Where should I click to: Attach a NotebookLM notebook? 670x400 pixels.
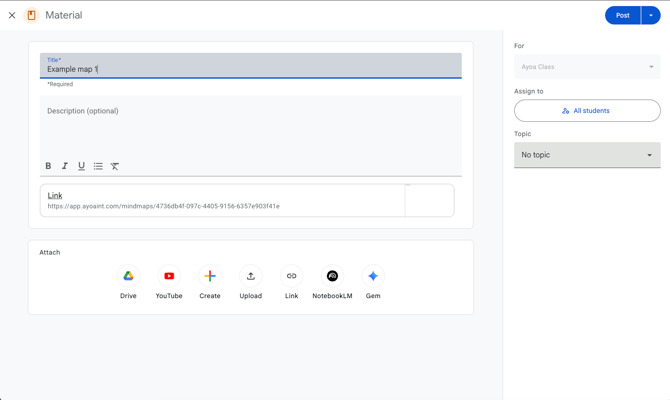click(332, 276)
